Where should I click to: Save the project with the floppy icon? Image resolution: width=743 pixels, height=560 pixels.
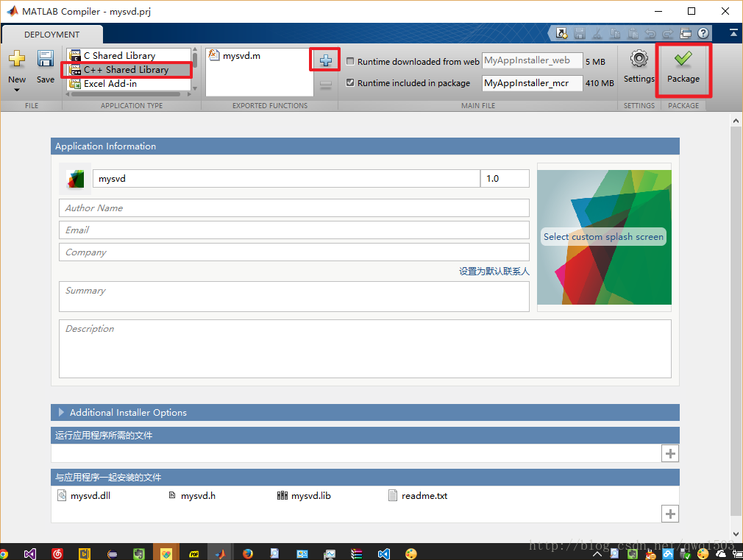point(46,59)
